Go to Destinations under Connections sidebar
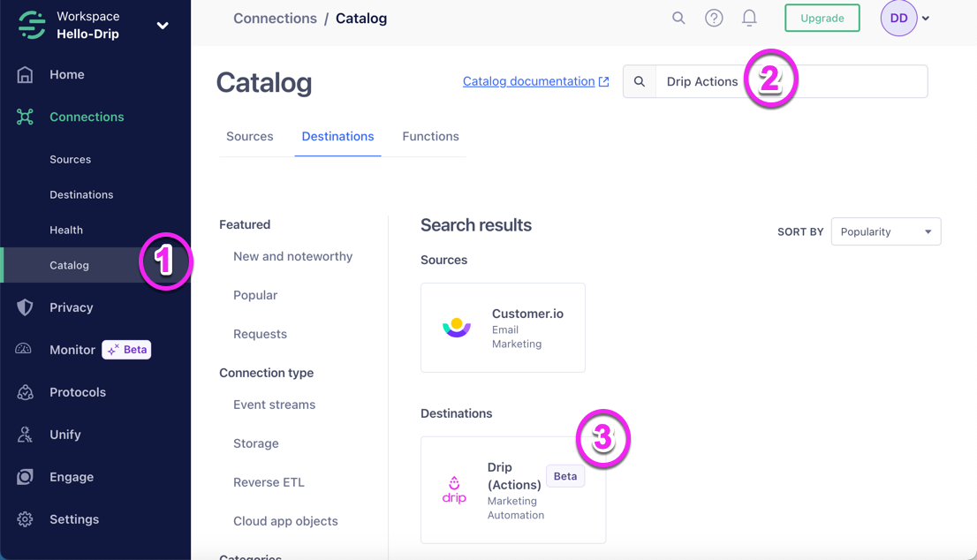Image resolution: width=977 pixels, height=560 pixels. 81,195
